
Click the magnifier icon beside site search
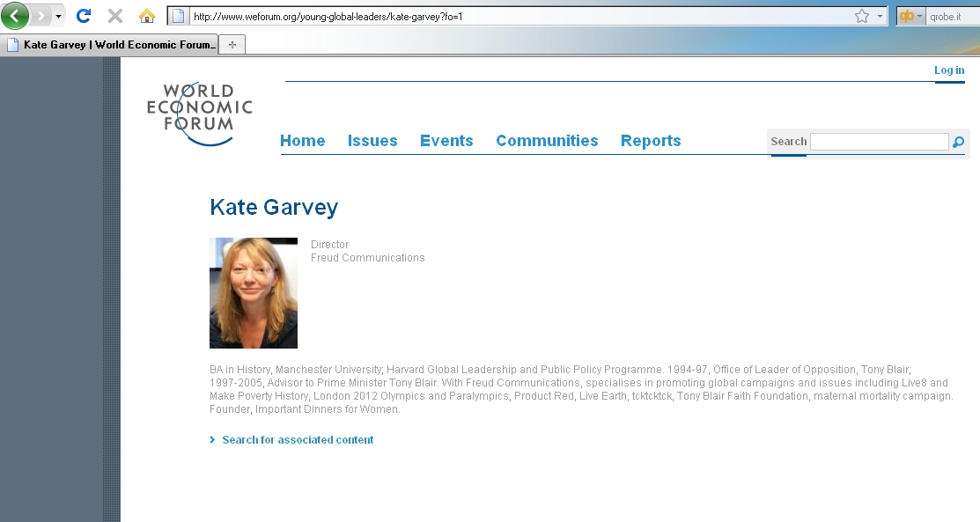(x=959, y=142)
